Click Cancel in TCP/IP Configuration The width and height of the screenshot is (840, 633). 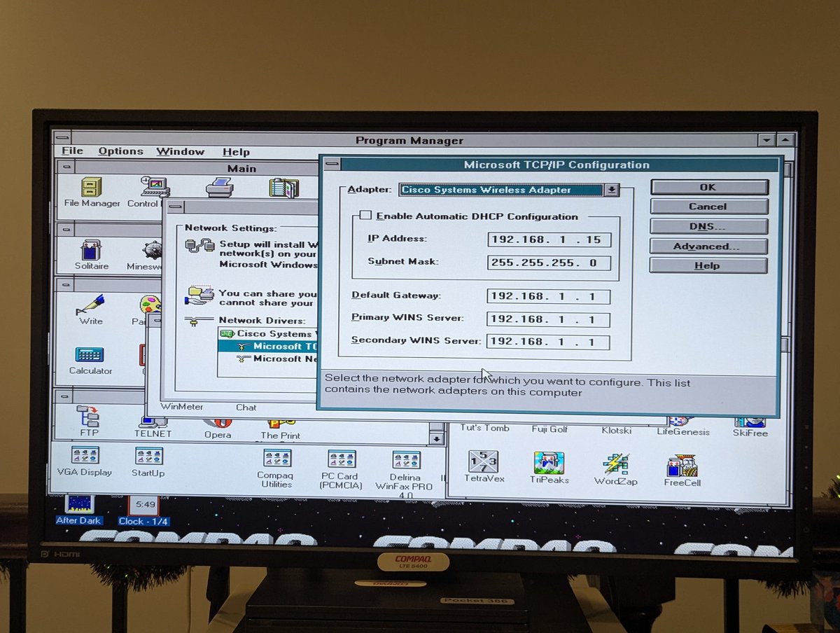tap(708, 207)
